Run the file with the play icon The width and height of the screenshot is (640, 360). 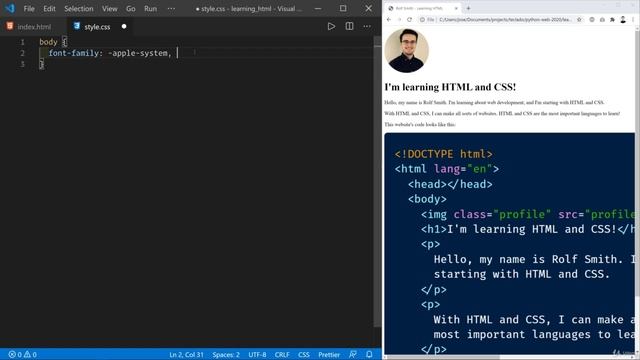tap(331, 27)
